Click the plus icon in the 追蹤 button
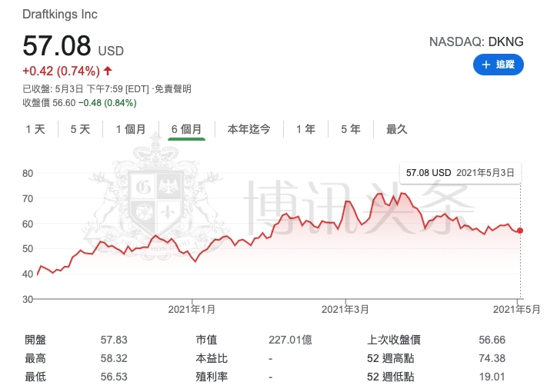Screen dimensions: 557x392 [x=486, y=65]
